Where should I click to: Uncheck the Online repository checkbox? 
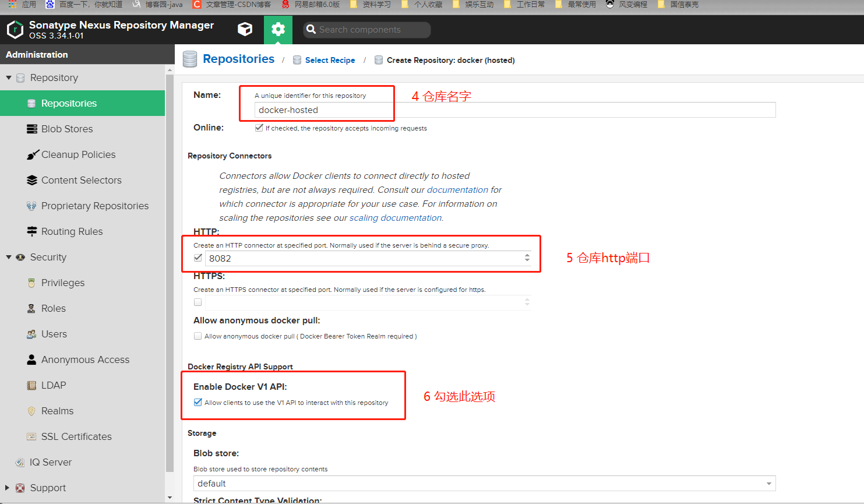coord(259,127)
